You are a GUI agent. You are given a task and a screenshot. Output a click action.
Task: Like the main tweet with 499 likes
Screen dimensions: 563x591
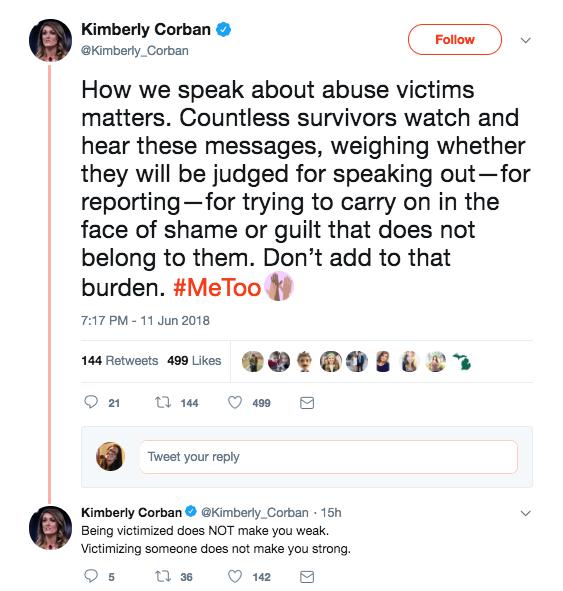pyautogui.click(x=235, y=403)
